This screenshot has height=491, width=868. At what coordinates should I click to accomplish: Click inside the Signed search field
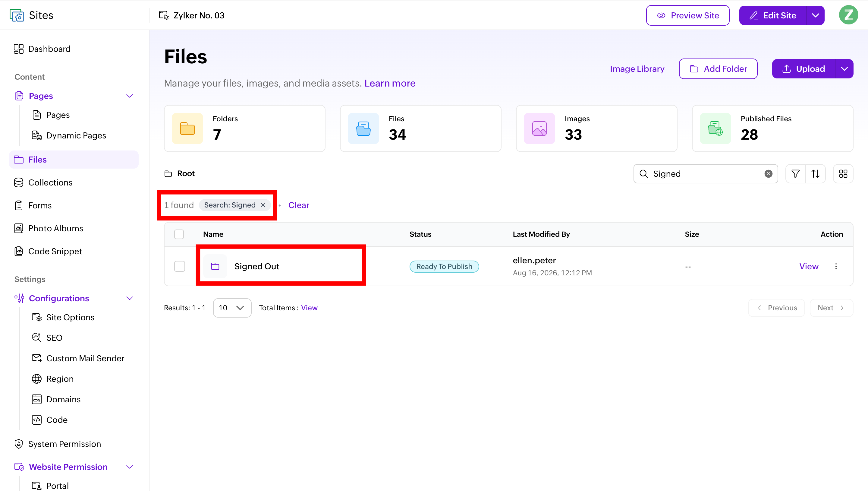click(x=706, y=174)
